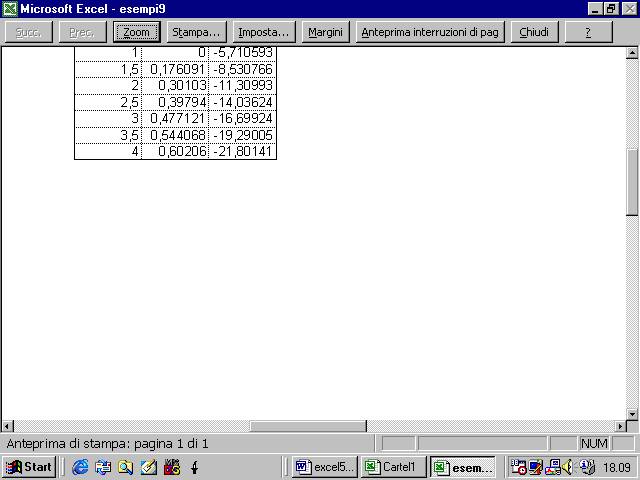Click the first-column cell showing 4

(108, 151)
